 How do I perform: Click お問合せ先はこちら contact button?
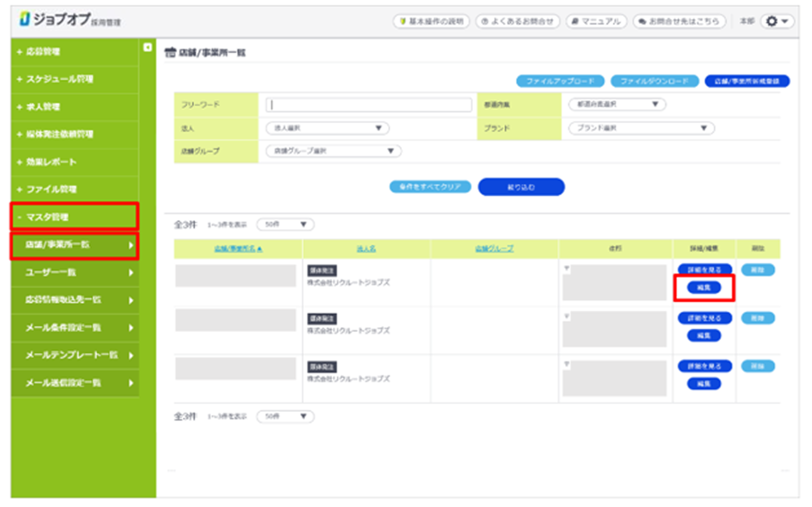(679, 22)
